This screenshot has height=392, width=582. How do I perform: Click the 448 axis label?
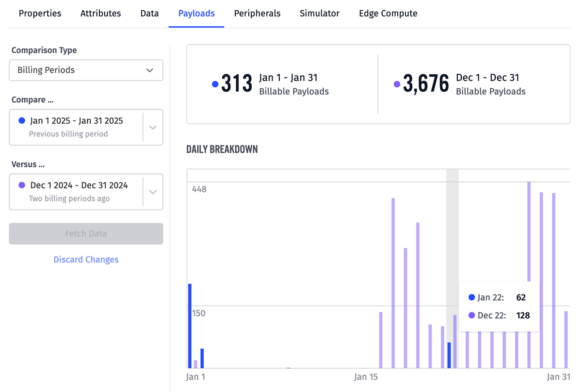(x=199, y=189)
